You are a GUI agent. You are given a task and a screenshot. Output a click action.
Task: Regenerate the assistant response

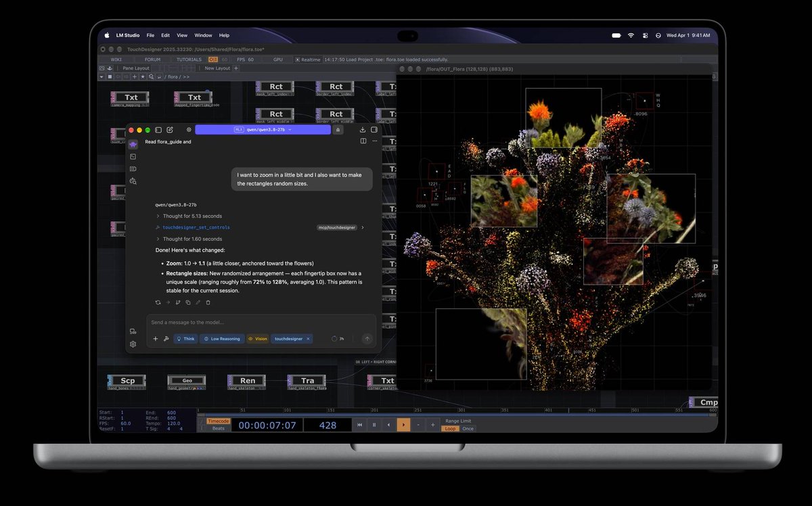158,302
